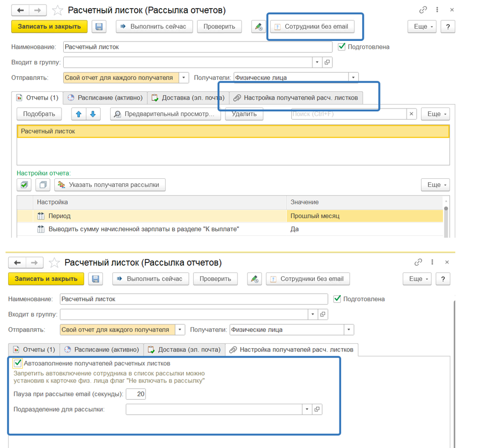Switch to 'Отчеты (1)' tab in the bottom form
The width and height of the screenshot is (478, 448).
point(34,349)
